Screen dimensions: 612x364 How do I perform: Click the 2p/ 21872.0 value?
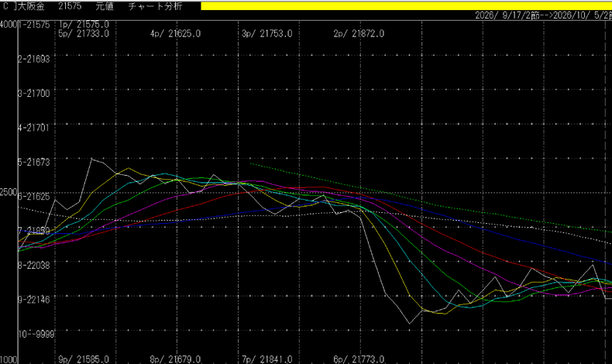tap(359, 33)
